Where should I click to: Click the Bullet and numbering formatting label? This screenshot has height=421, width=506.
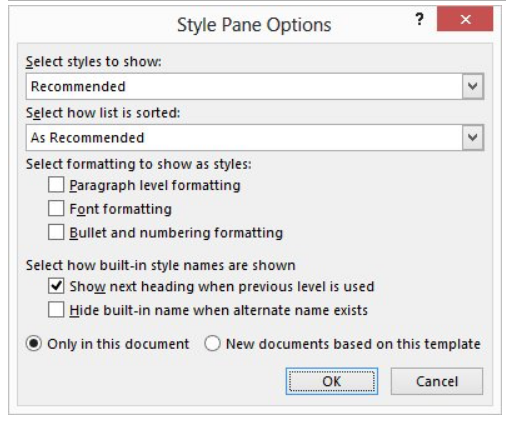(x=176, y=233)
